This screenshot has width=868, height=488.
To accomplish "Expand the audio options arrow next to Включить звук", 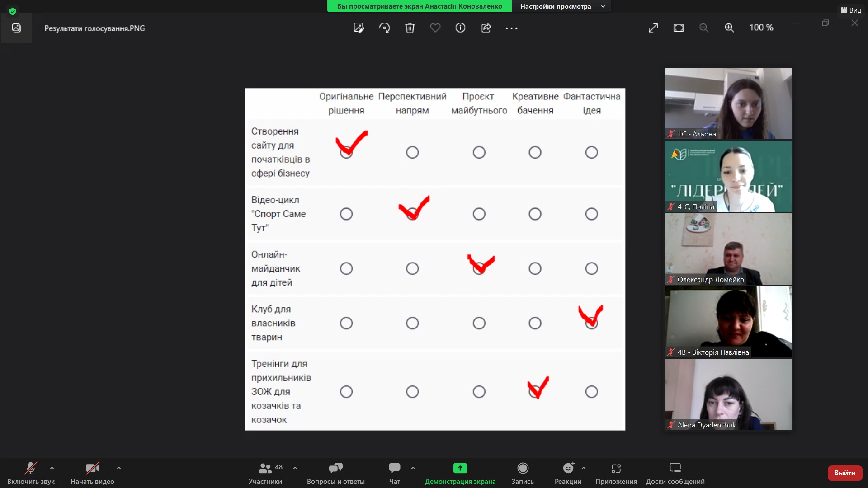I will pyautogui.click(x=52, y=468).
